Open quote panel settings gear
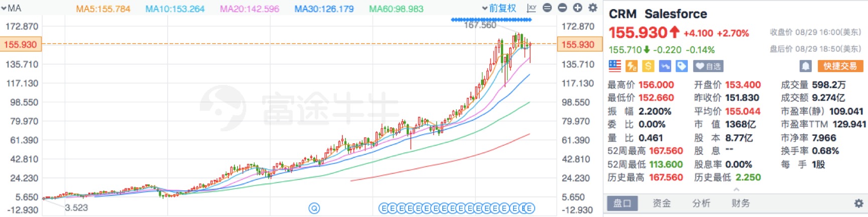This screenshot has width=868, height=217. pyautogui.click(x=859, y=203)
